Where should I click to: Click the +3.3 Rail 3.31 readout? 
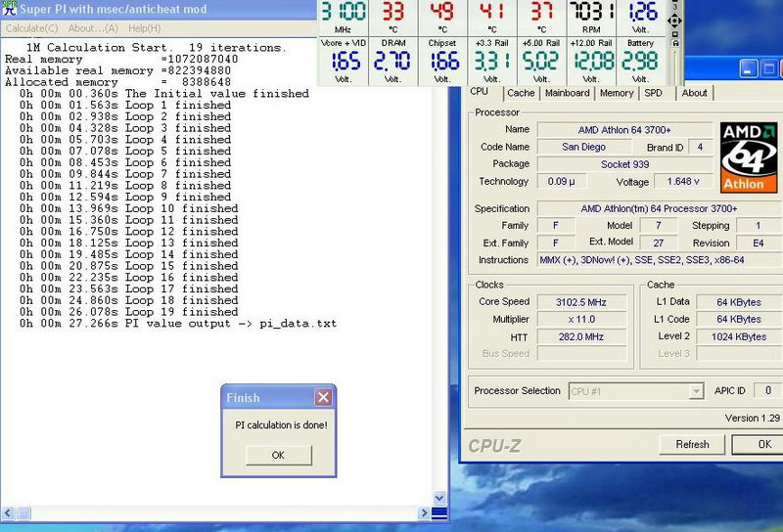(492, 61)
